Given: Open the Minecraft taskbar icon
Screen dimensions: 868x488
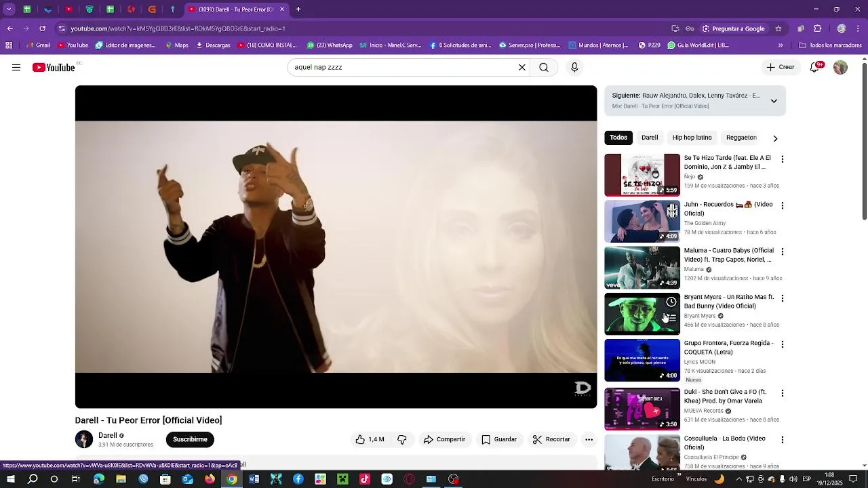Looking at the screenshot, I should click(x=342, y=479).
